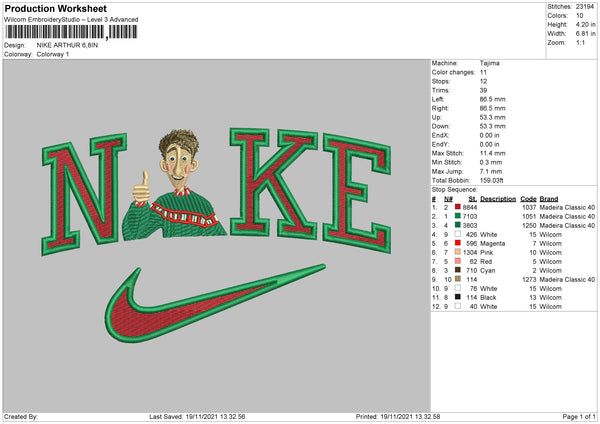Click the Description column header
600x424 pixels.
pos(498,199)
